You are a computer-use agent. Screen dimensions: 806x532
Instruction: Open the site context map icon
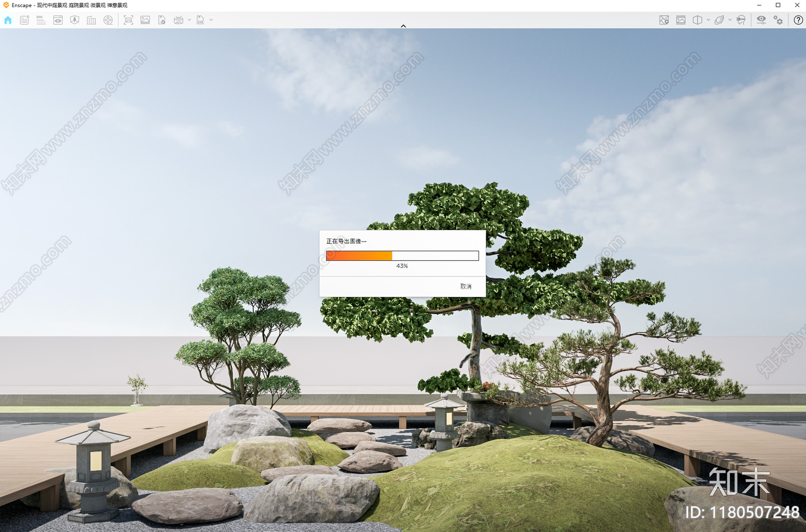point(75,20)
